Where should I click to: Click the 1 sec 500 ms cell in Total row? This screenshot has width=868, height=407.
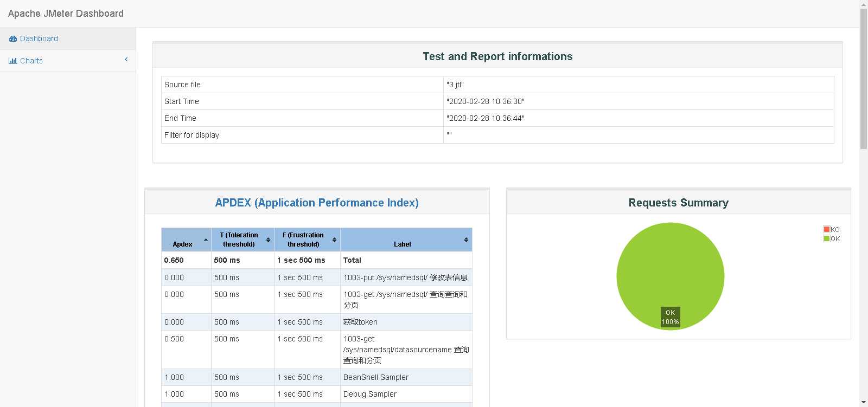307,260
